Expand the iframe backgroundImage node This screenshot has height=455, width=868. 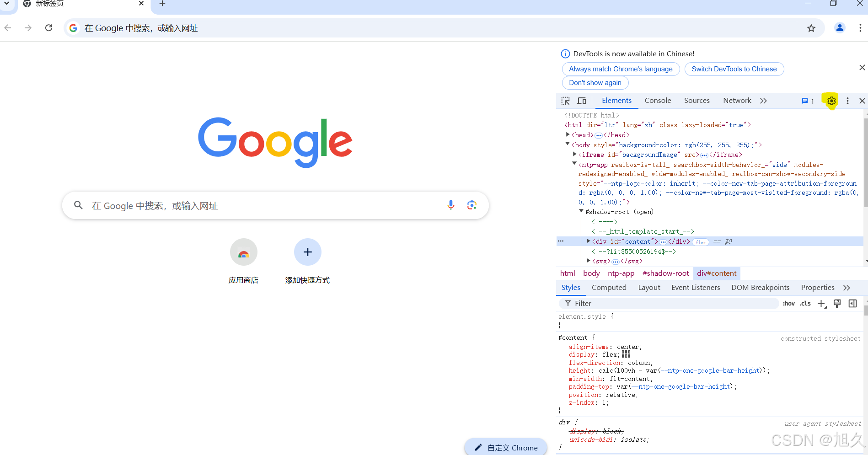[575, 155]
